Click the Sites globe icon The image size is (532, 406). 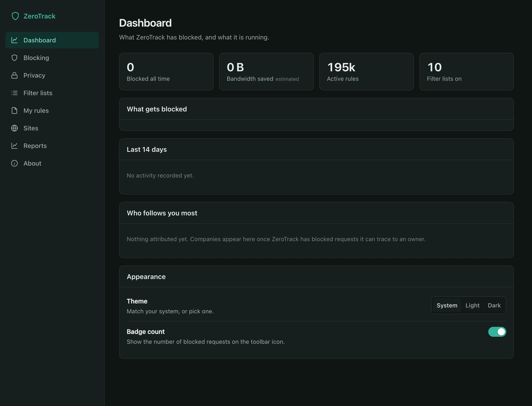tap(14, 128)
